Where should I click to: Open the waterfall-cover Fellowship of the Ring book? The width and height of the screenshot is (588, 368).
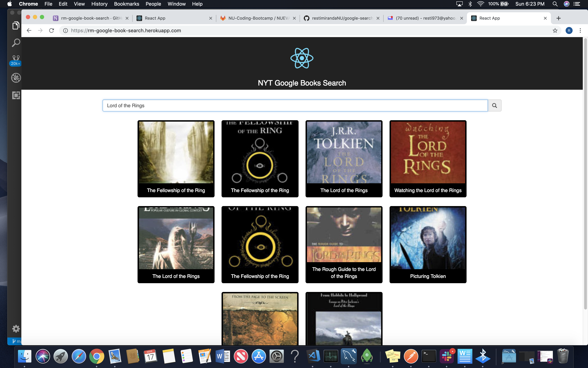pyautogui.click(x=176, y=159)
